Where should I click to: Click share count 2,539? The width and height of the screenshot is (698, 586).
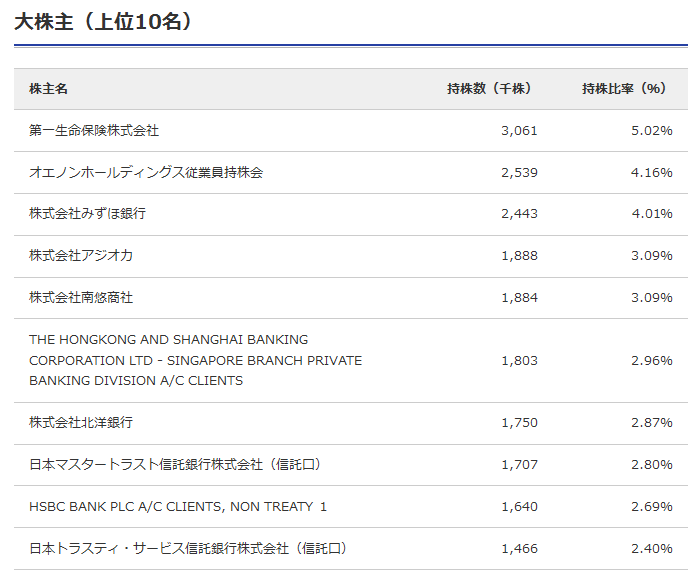pyautogui.click(x=519, y=173)
